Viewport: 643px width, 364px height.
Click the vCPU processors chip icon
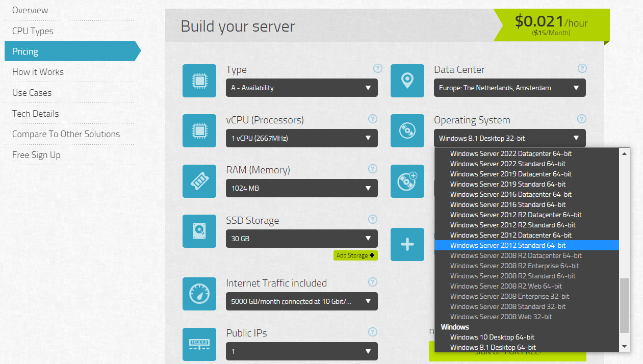point(199,131)
